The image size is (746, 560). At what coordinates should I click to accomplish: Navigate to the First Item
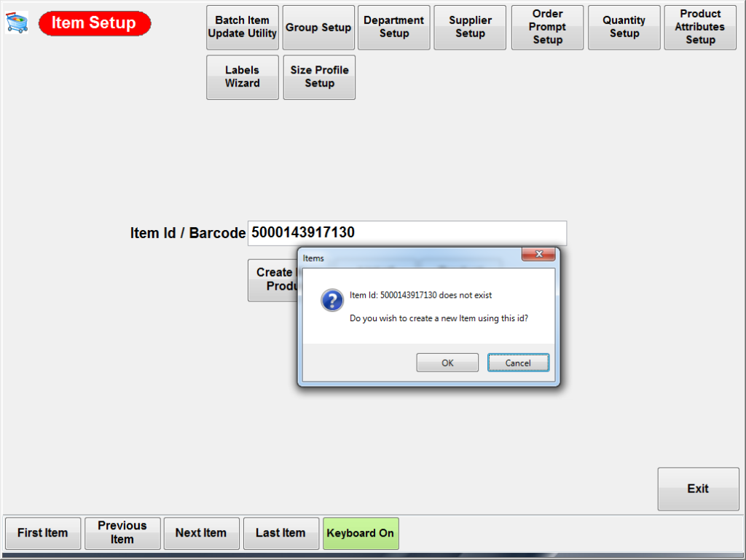coord(42,533)
